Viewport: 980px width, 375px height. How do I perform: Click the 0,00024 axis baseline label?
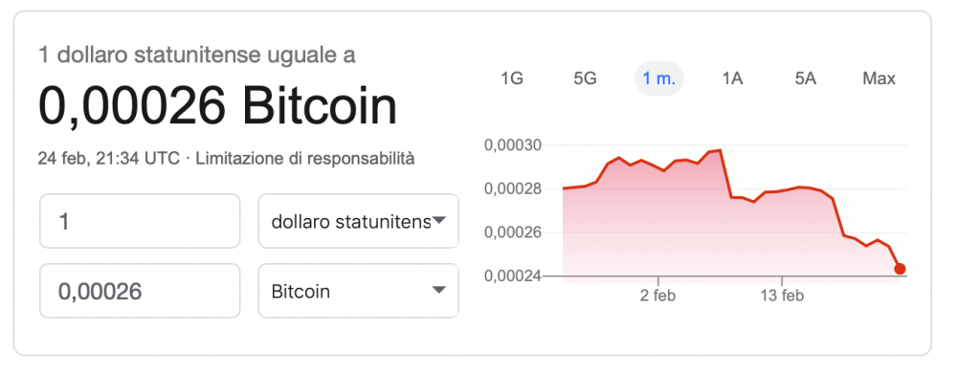coord(513,276)
